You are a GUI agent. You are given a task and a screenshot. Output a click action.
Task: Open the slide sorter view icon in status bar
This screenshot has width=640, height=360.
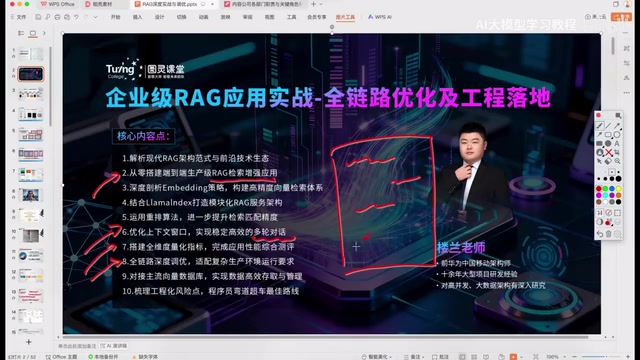point(473,356)
